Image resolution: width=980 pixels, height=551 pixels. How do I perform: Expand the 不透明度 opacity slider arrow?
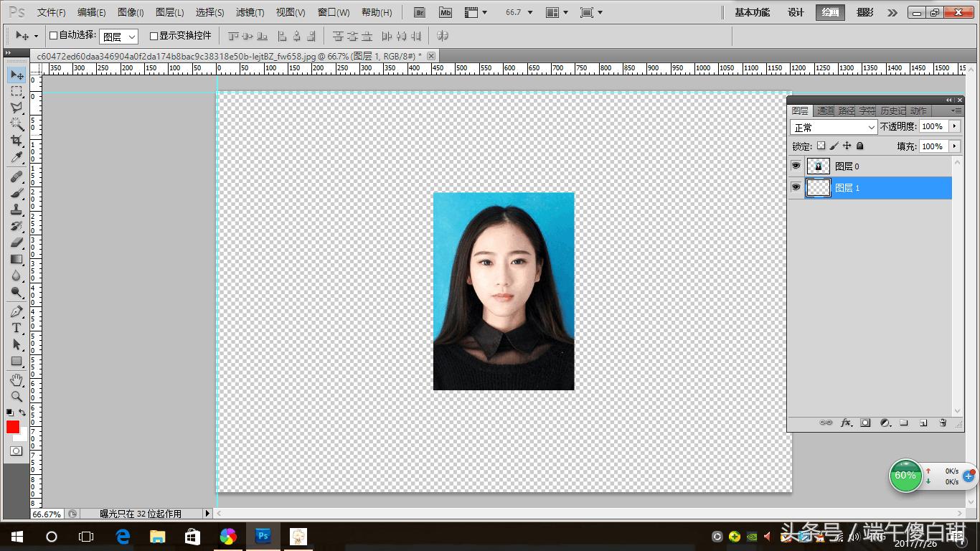click(954, 126)
